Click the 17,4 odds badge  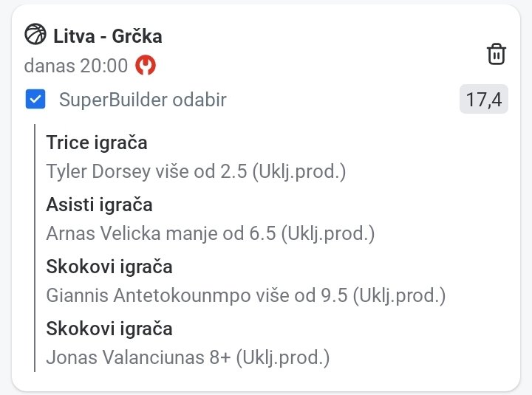tap(484, 100)
